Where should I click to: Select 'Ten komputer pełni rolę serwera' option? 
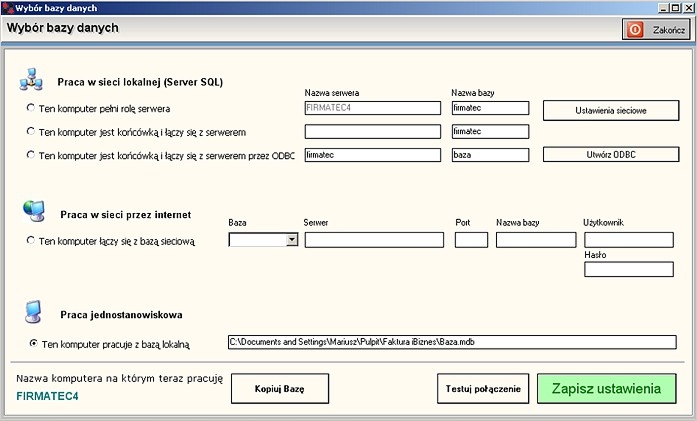(31, 107)
